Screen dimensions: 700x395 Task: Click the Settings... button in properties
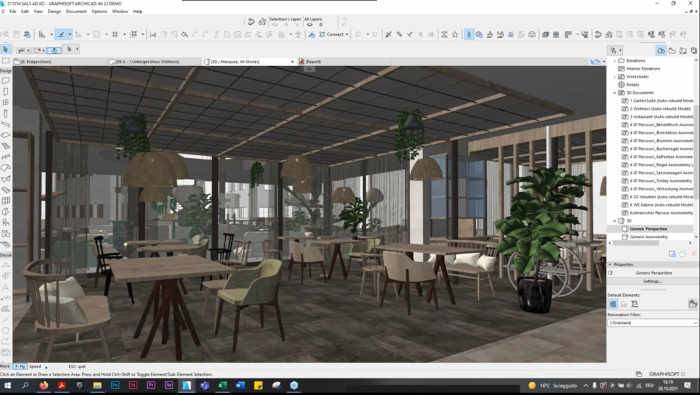[652, 281]
